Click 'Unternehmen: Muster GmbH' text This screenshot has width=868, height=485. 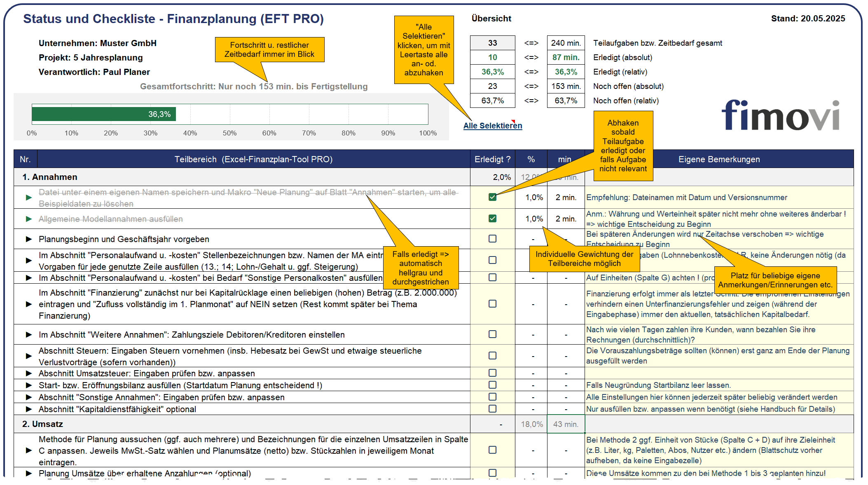pos(98,43)
